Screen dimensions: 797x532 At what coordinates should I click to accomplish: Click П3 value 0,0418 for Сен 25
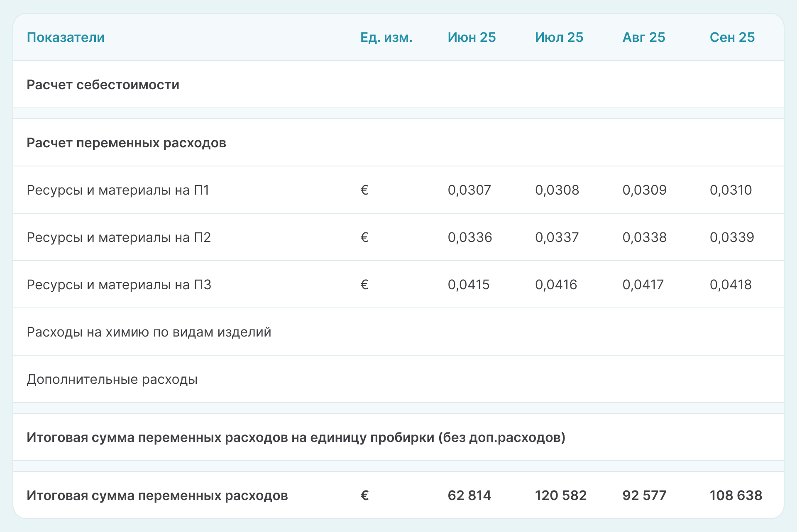tap(731, 285)
